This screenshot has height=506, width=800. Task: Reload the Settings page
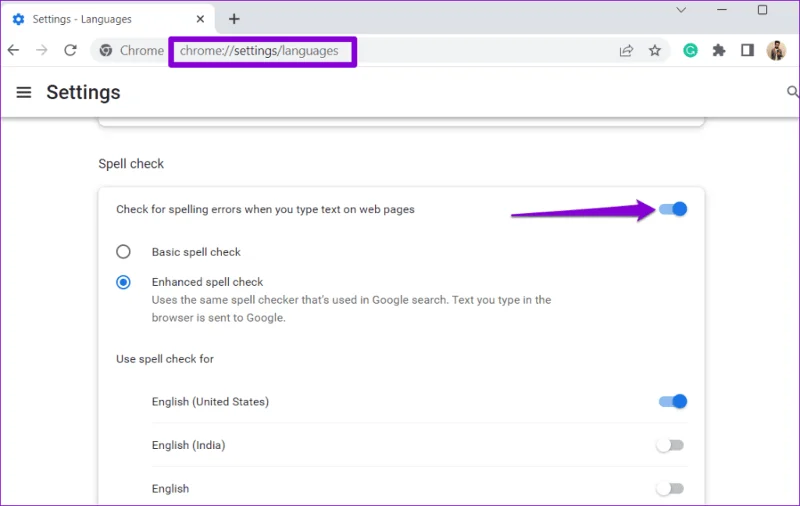(70, 50)
